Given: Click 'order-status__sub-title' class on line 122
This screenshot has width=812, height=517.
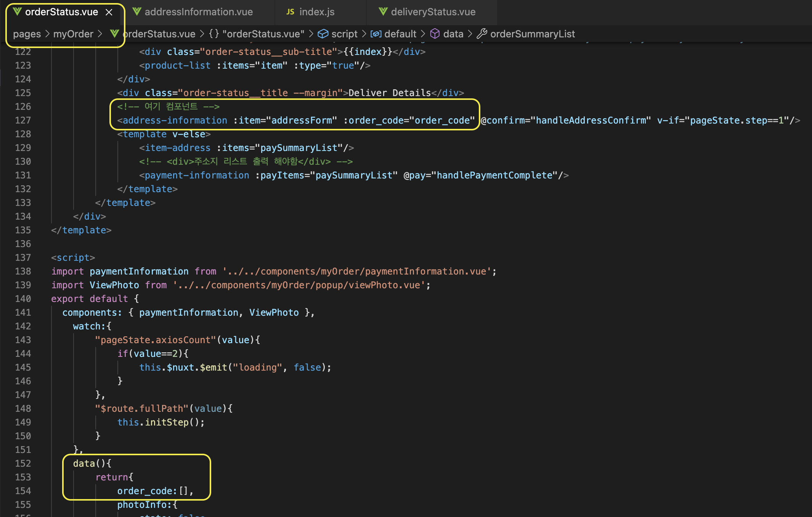Looking at the screenshot, I should tap(269, 51).
